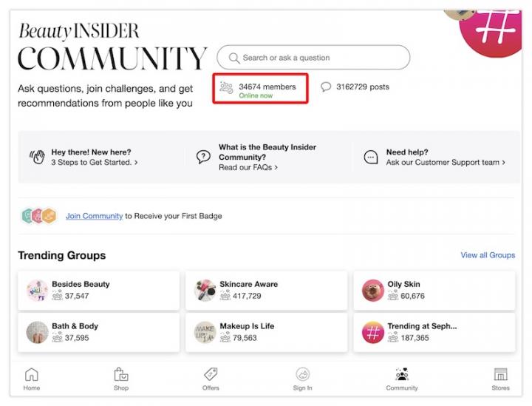Expand 3 Steps to Get Started

[95, 162]
